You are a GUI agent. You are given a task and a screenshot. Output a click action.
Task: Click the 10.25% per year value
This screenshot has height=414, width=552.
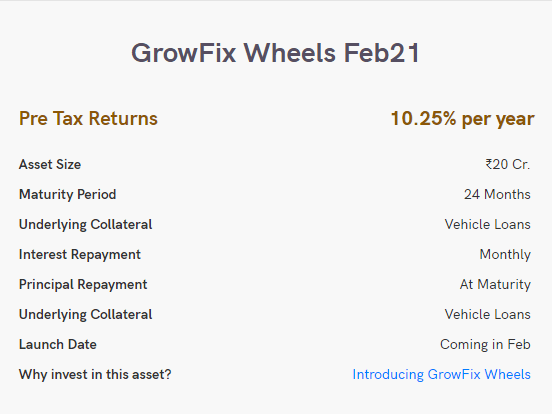pos(463,119)
